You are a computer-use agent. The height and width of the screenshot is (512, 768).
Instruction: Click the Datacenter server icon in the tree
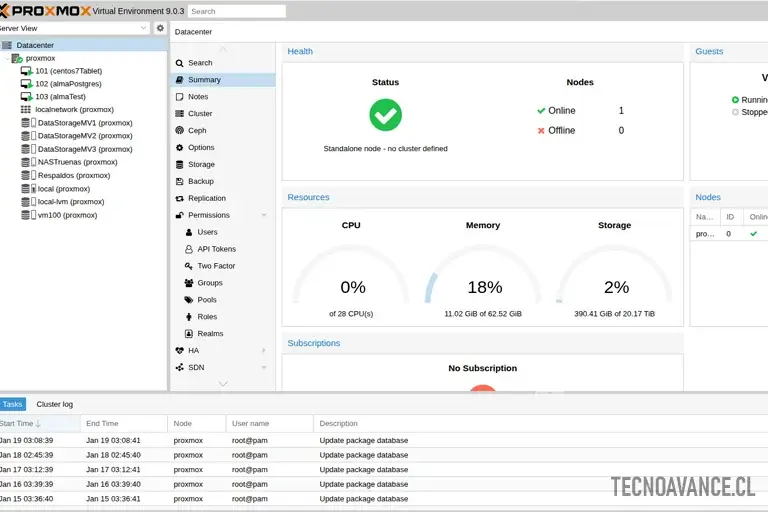pos(7,45)
